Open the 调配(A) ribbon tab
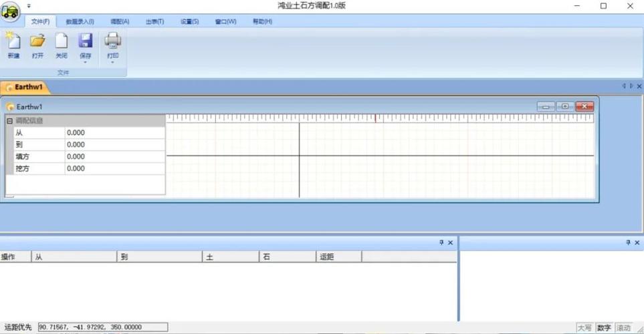The image size is (644, 334). (120, 22)
